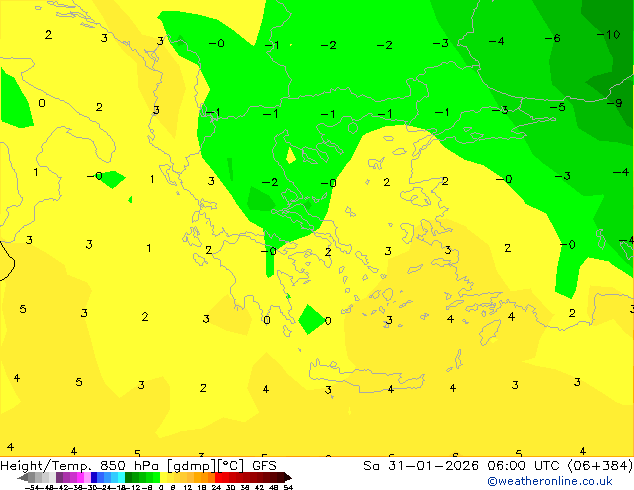
Task: Click the bright red legend swatch above 24
Action: coord(219,477)
